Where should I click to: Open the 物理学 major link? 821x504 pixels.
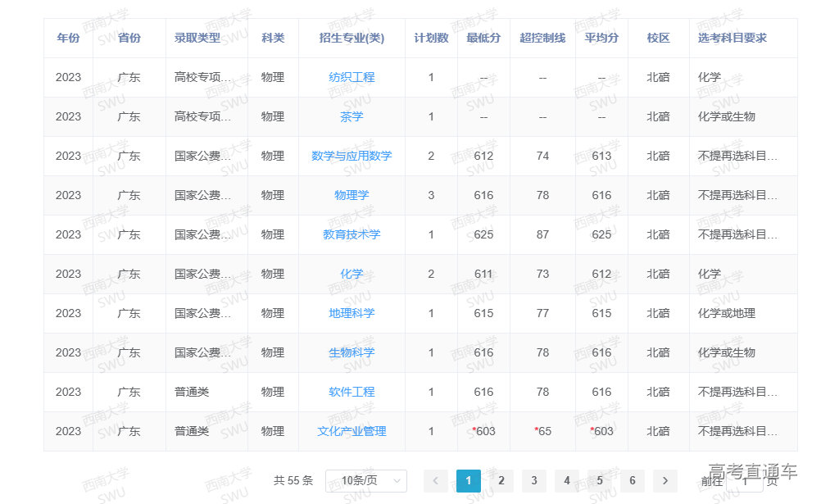tap(352, 195)
